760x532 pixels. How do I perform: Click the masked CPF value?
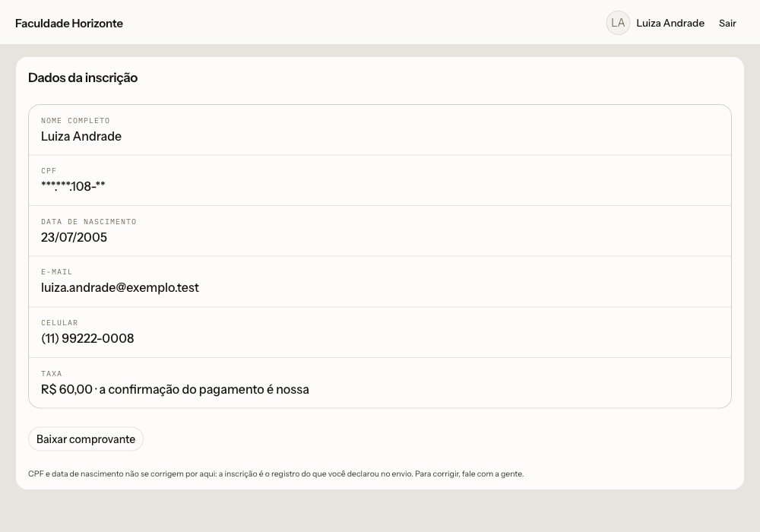click(73, 186)
